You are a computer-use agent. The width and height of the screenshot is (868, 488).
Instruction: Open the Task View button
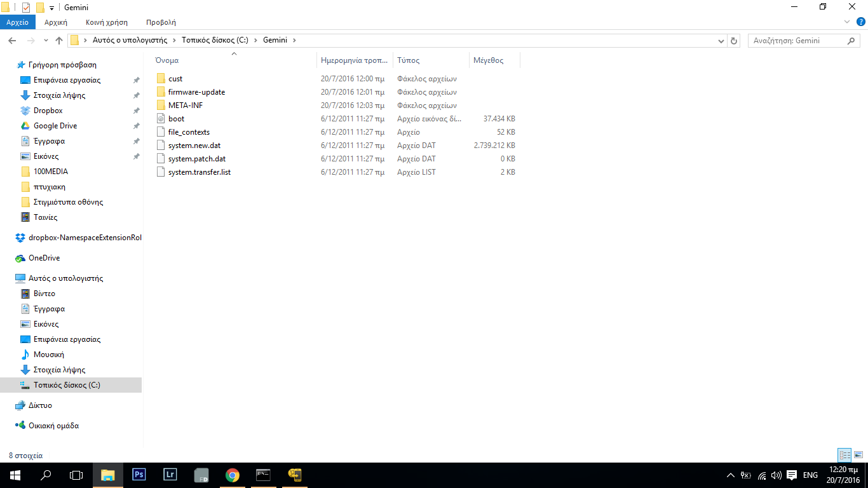tap(76, 475)
